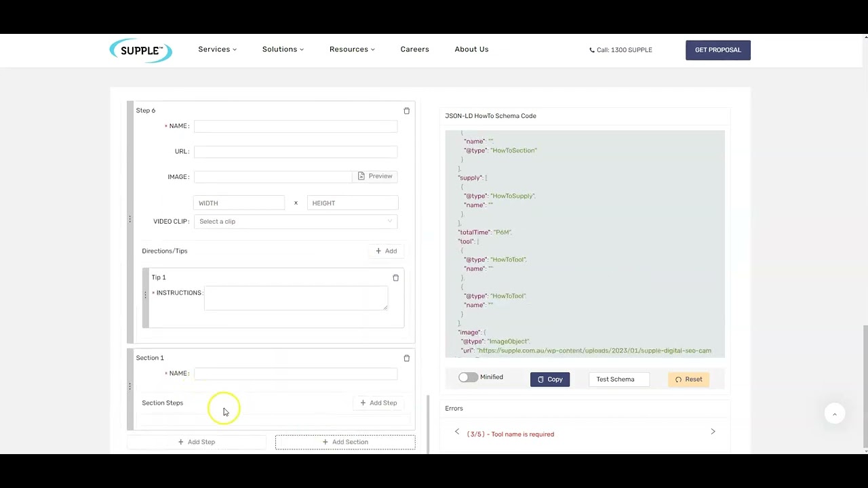Click the Step 6 drag handle

(130, 219)
